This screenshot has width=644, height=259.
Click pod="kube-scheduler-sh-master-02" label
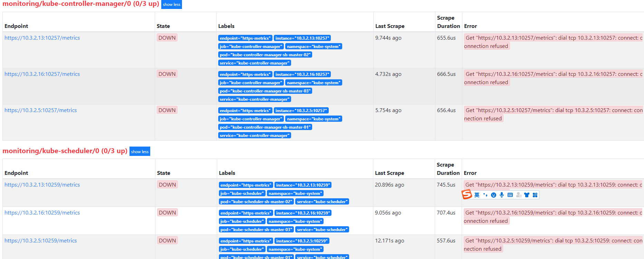coord(256,202)
